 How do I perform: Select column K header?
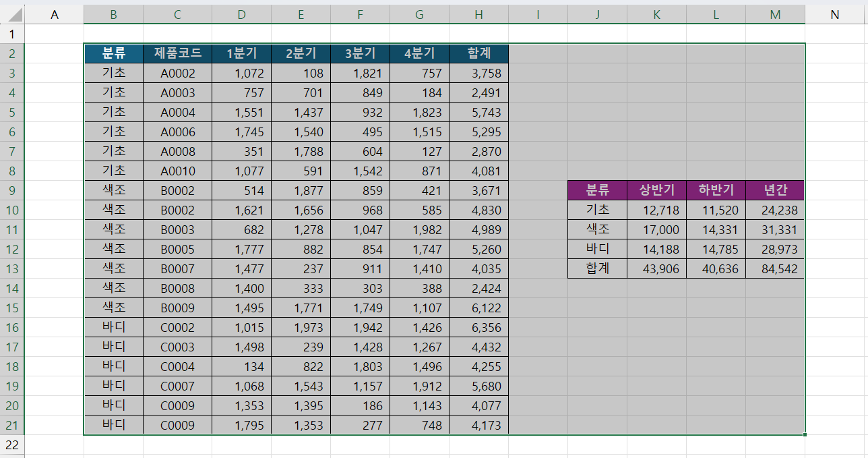point(656,14)
